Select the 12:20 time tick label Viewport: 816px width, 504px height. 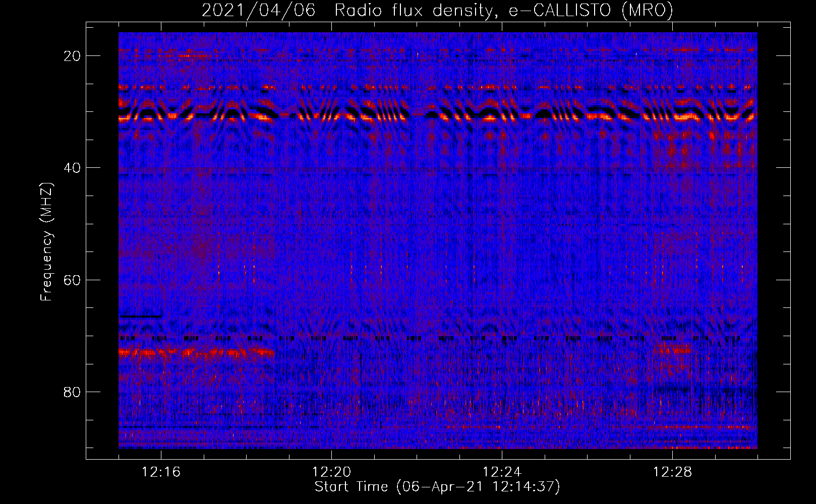(331, 472)
